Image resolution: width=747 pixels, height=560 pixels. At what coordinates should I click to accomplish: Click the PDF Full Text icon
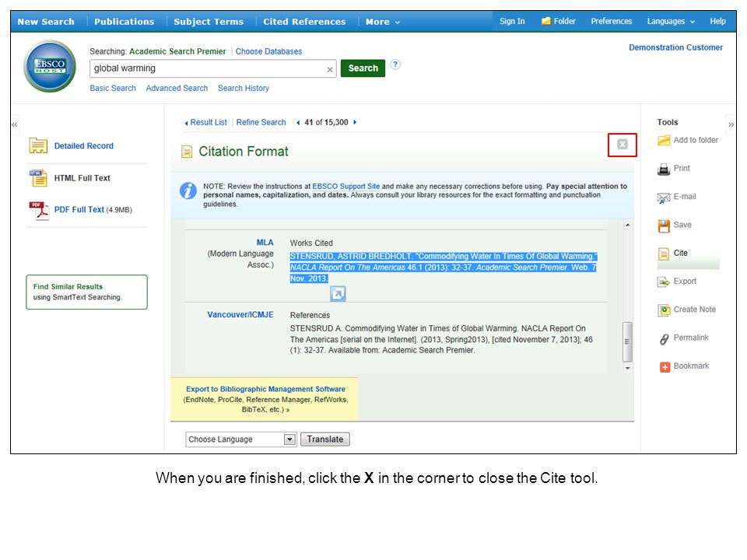[39, 210]
